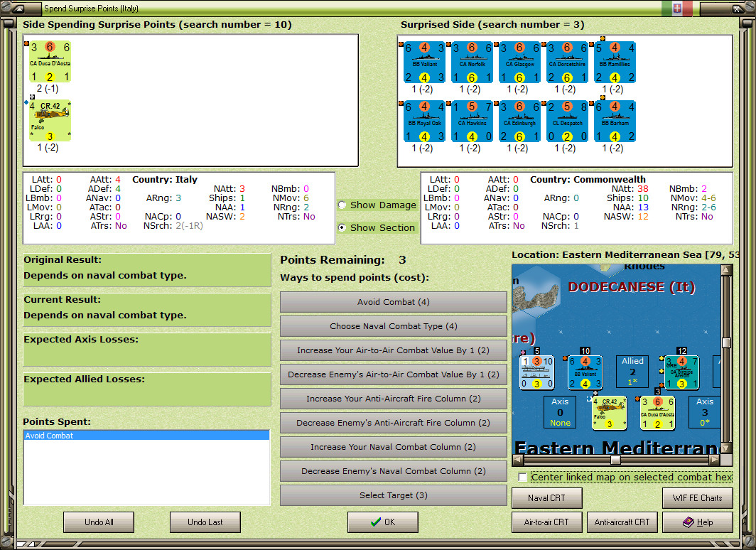Select the Show Damage radio button

342,205
